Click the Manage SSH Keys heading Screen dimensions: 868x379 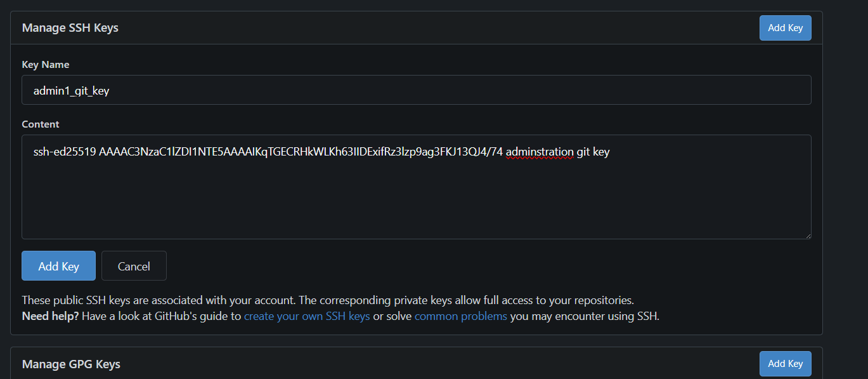pyautogui.click(x=70, y=28)
